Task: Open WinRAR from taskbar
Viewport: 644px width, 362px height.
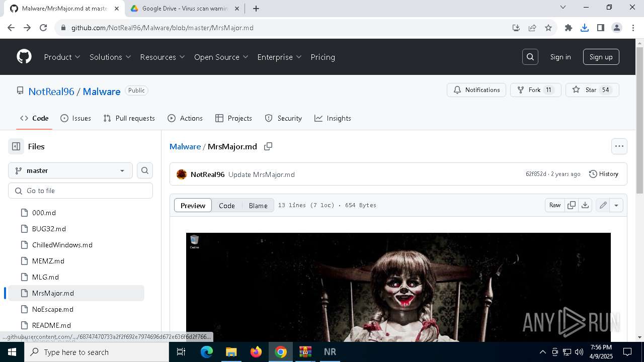Action: click(x=305, y=352)
